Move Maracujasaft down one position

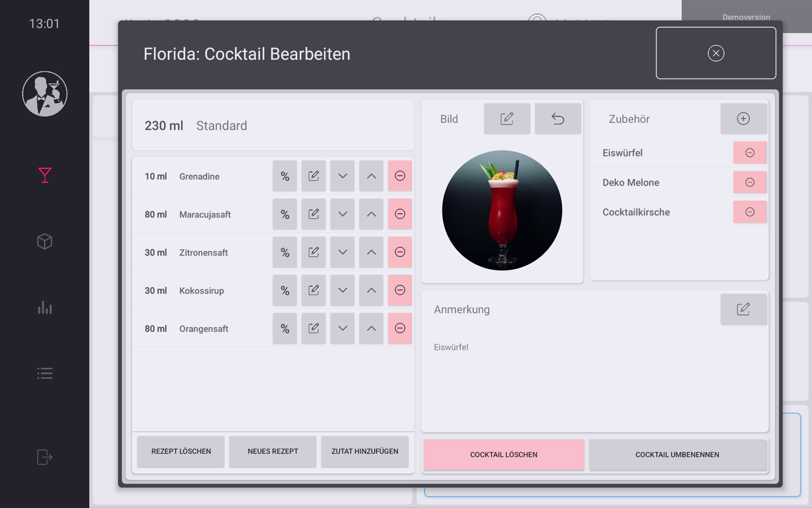pyautogui.click(x=342, y=214)
